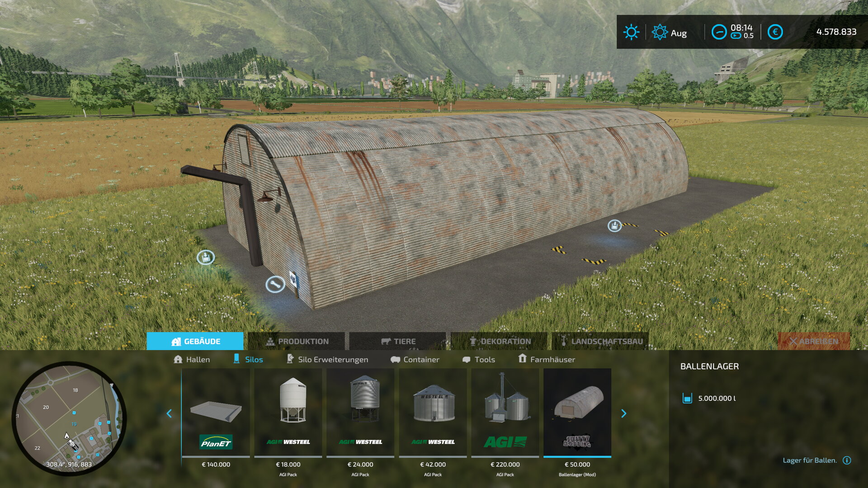Click the loading marker left of the shed
Viewport: 868px width, 488px height.
[206, 258]
